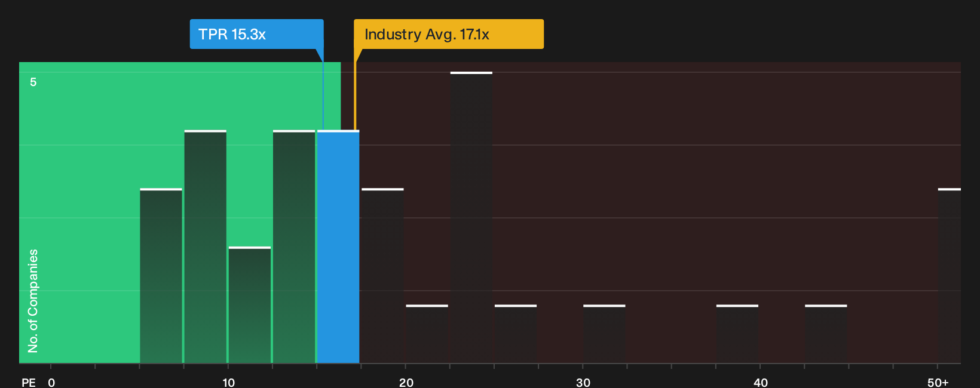Click the PE axis label
980x388 pixels.
[x=28, y=382]
